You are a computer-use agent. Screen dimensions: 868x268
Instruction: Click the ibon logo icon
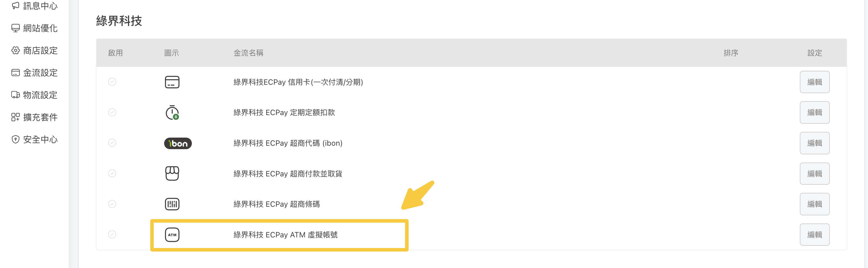(178, 143)
